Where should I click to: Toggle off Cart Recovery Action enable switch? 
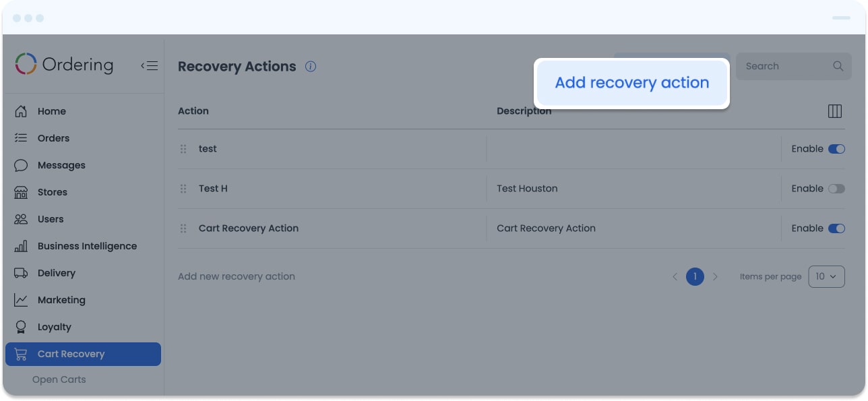pos(836,228)
